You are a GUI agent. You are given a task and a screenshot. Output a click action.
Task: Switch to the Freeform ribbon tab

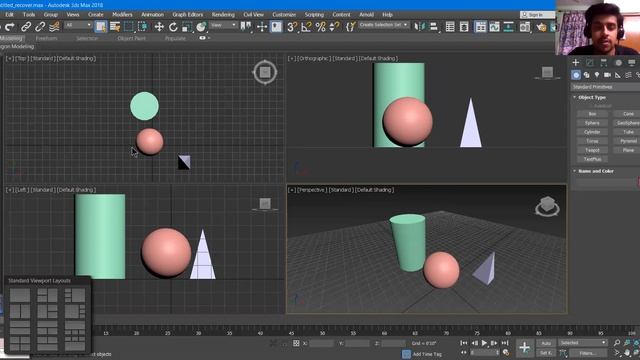(x=46, y=38)
